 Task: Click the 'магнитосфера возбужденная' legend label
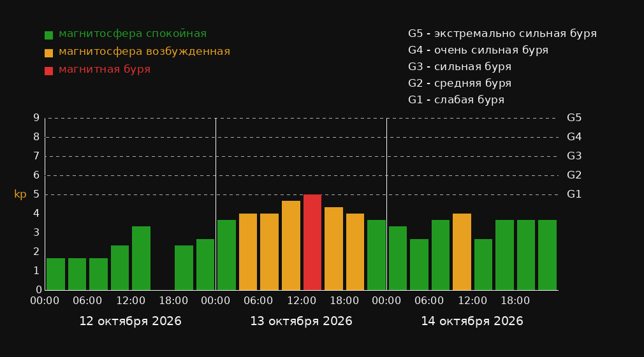point(144,52)
